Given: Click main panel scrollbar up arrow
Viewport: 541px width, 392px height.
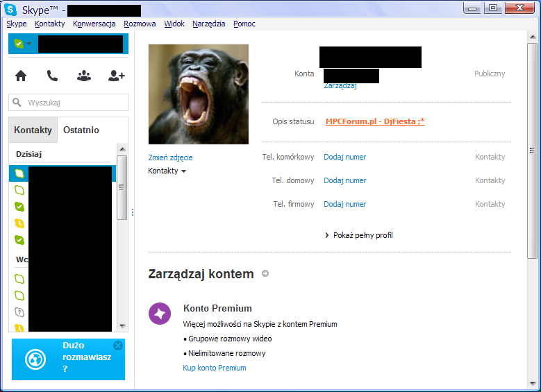Looking at the screenshot, I should click(x=533, y=37).
